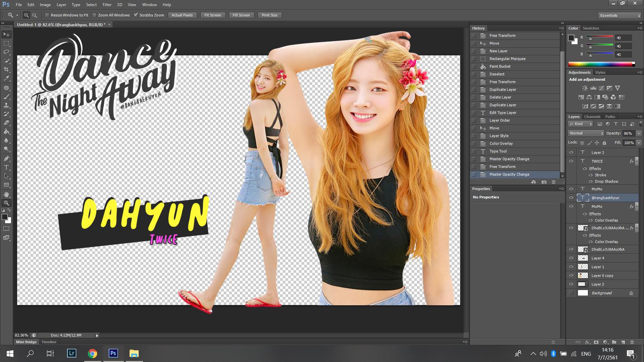Uncheck Scrubby Zoom checkbox
Viewport: 644px width, 362px height.
(136, 15)
